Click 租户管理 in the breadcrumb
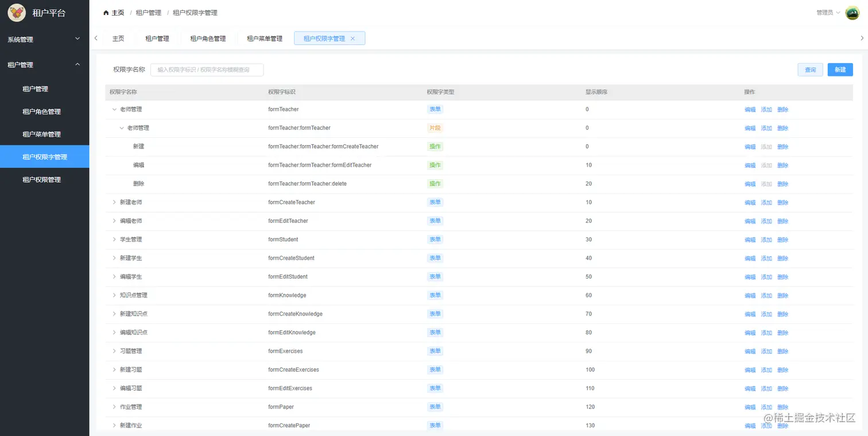The image size is (868, 436). (x=149, y=13)
